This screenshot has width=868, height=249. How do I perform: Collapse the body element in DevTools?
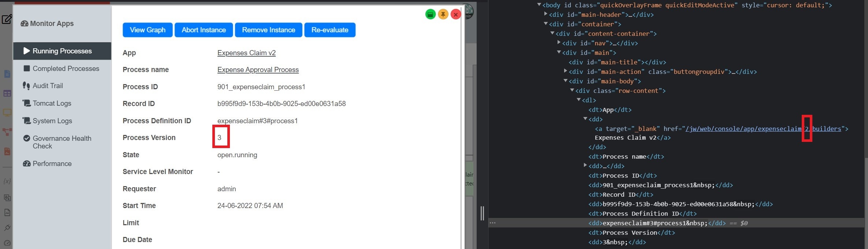pyautogui.click(x=539, y=5)
